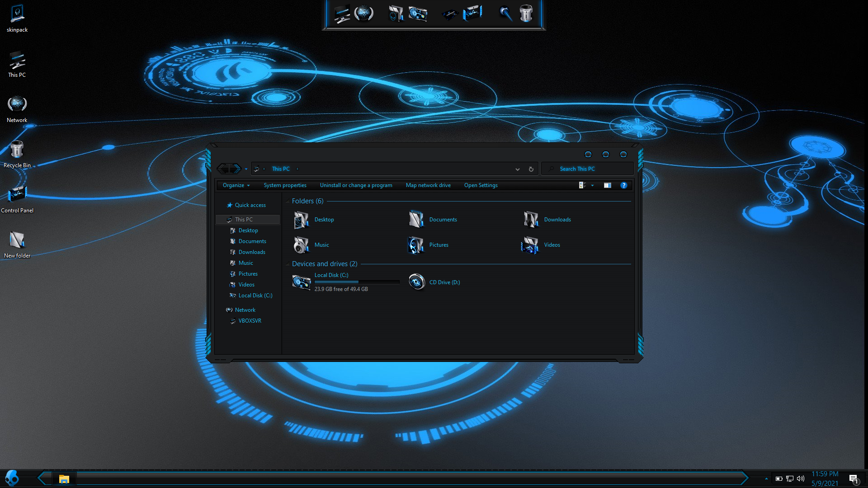This screenshot has height=488, width=868.
Task: Click Map network drive command
Action: pos(428,185)
